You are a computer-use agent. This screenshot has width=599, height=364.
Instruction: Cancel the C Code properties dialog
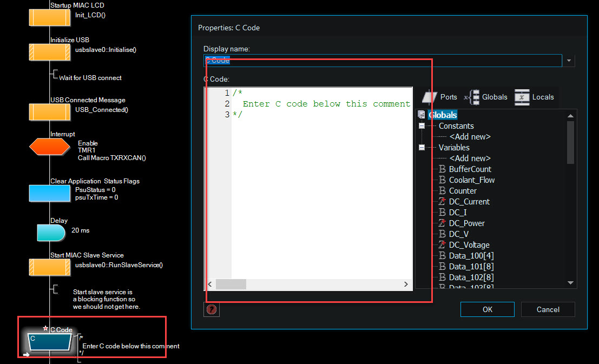point(548,309)
